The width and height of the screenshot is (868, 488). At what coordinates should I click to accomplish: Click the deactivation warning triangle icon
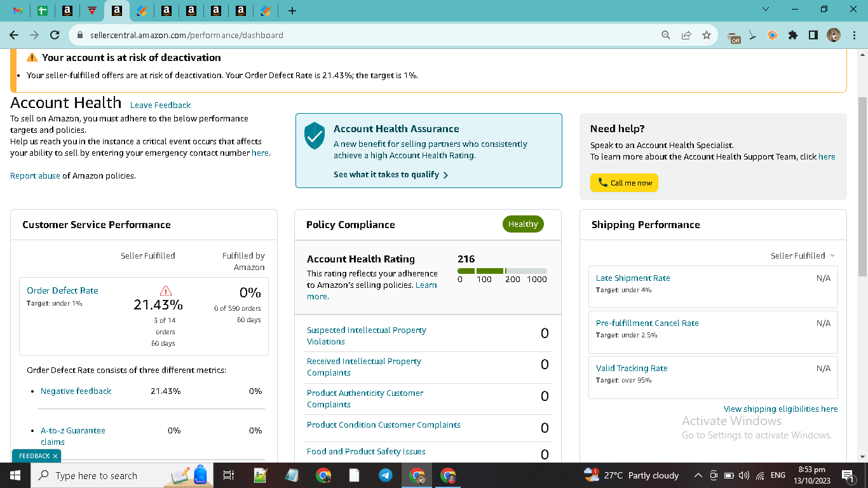[x=32, y=58]
